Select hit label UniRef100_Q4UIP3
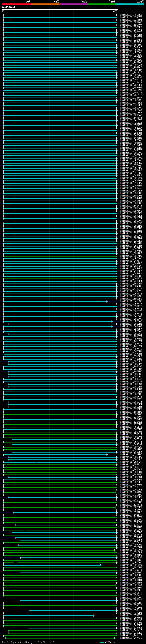The width and height of the screenshot is (146, 644). [131, 583]
